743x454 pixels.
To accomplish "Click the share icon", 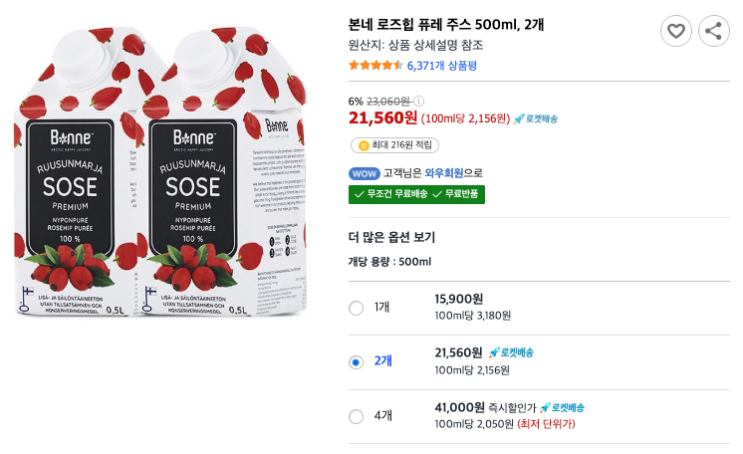I will 713,31.
